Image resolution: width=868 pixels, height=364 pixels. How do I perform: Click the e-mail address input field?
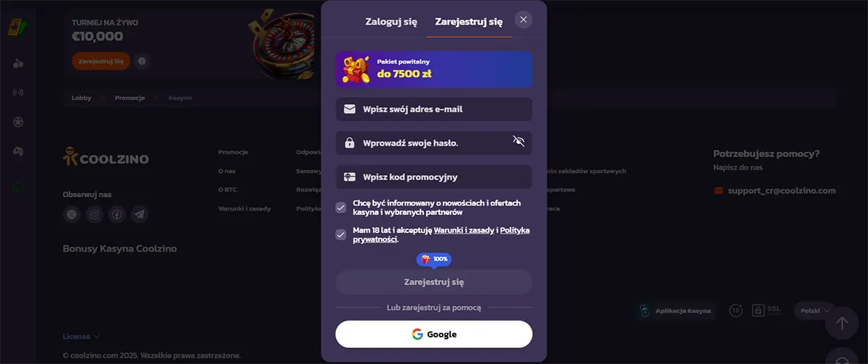click(434, 109)
